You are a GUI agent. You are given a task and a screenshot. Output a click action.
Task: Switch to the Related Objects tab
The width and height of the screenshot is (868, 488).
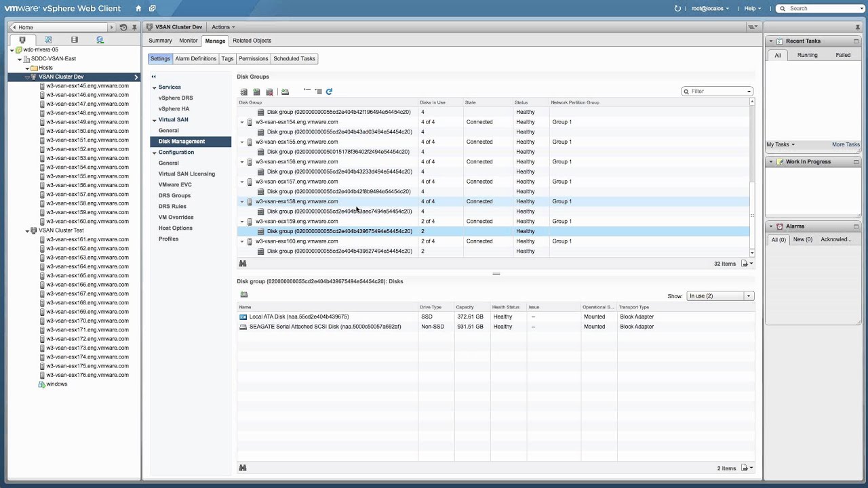(x=252, y=41)
